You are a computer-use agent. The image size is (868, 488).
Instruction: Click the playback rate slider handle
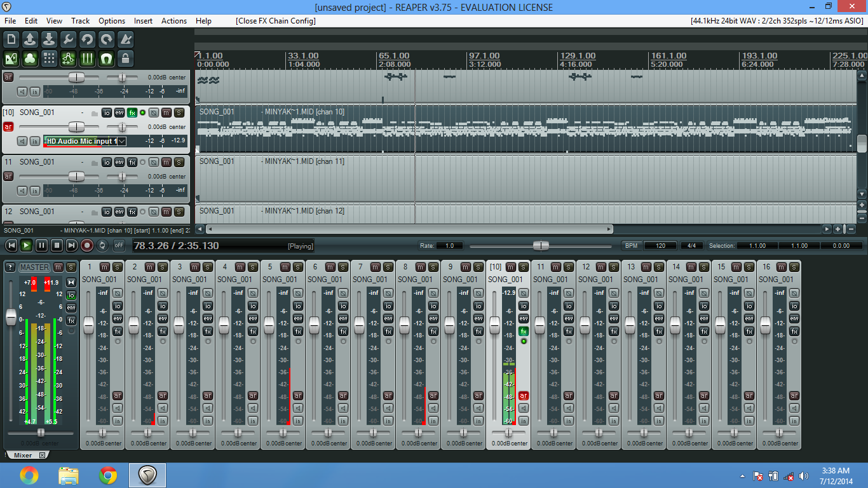(541, 245)
